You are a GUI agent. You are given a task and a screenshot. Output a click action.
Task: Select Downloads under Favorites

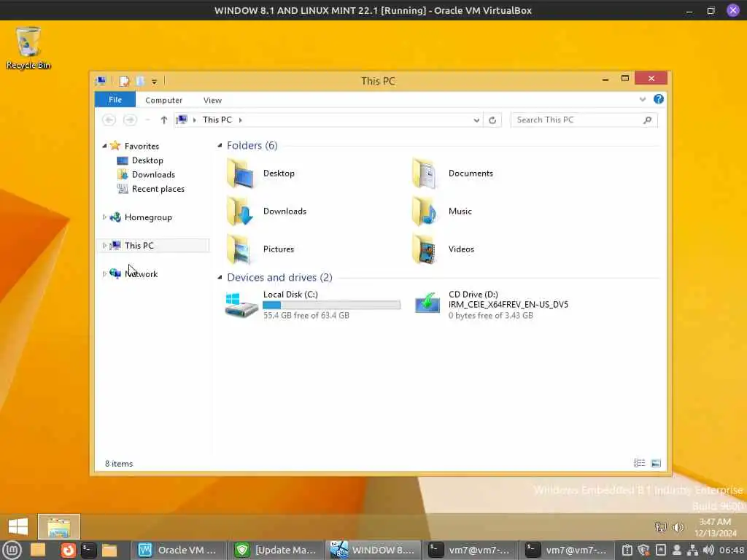(153, 175)
